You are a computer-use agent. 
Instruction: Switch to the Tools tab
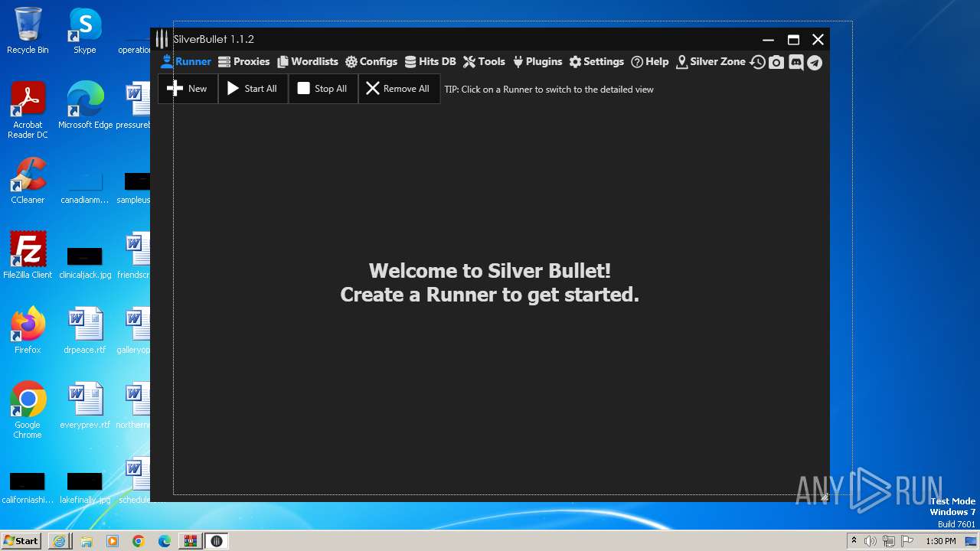tap(484, 62)
